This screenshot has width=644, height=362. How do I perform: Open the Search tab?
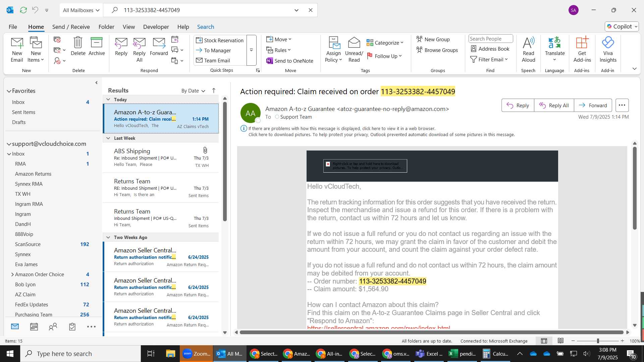pyautogui.click(x=206, y=27)
